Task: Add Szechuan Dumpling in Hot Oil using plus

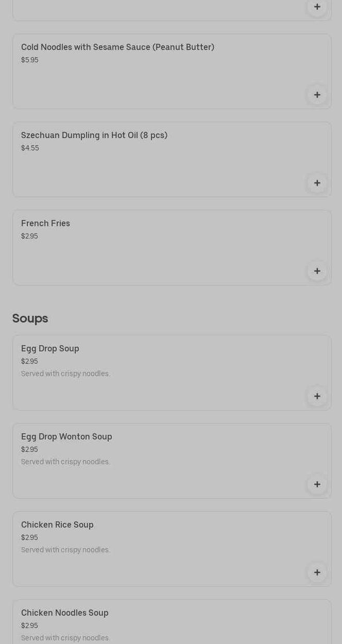Action: pos(317,183)
